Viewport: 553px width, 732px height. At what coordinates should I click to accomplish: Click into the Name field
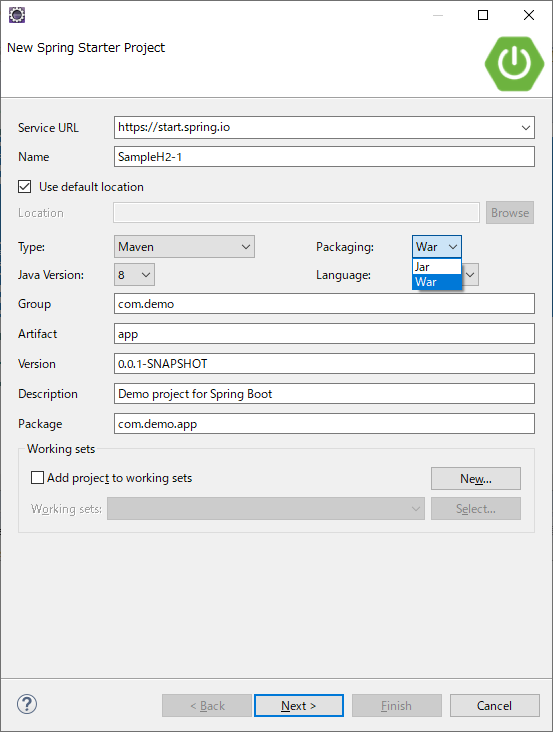[x=324, y=157]
